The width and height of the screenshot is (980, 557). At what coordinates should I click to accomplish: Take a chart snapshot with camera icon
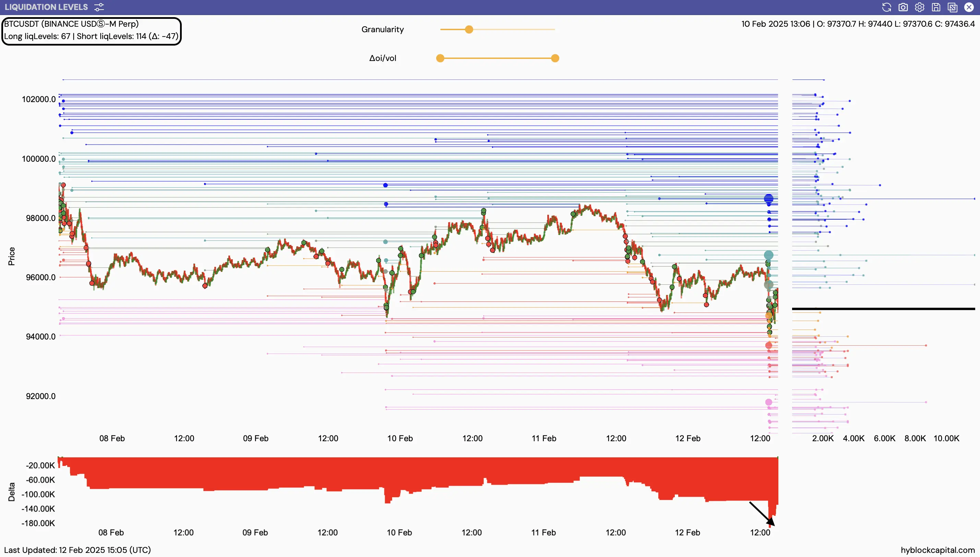(x=903, y=7)
